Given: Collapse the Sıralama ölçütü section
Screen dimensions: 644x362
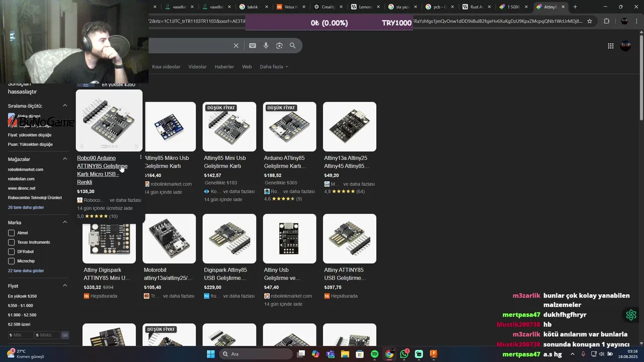Looking at the screenshot, I should point(65,106).
